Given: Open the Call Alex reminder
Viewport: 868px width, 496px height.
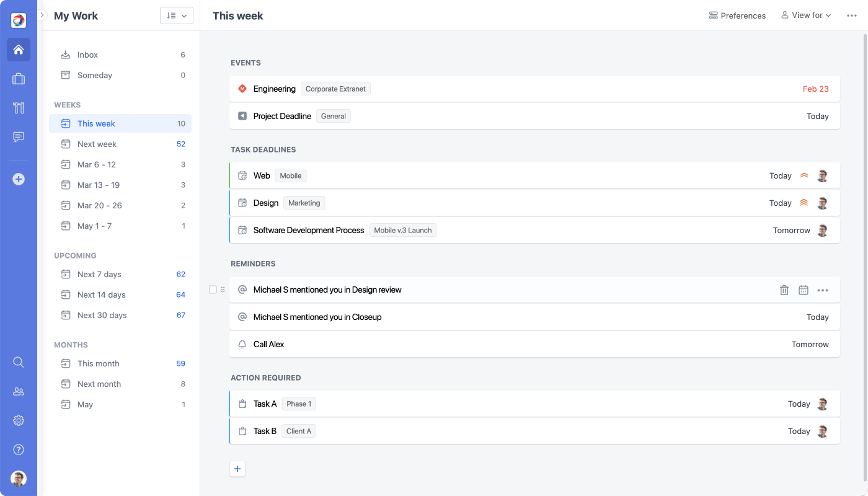Looking at the screenshot, I should 534,344.
